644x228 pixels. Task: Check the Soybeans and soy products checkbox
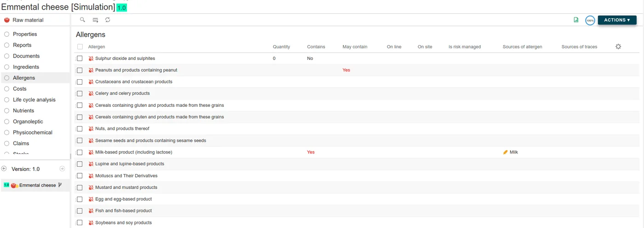(x=80, y=222)
